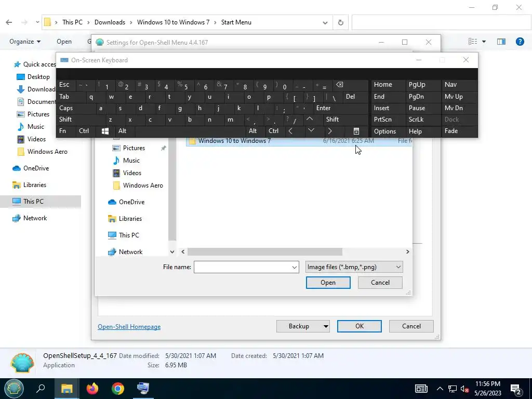Click This PC in address breadcrumb

pyautogui.click(x=72, y=22)
